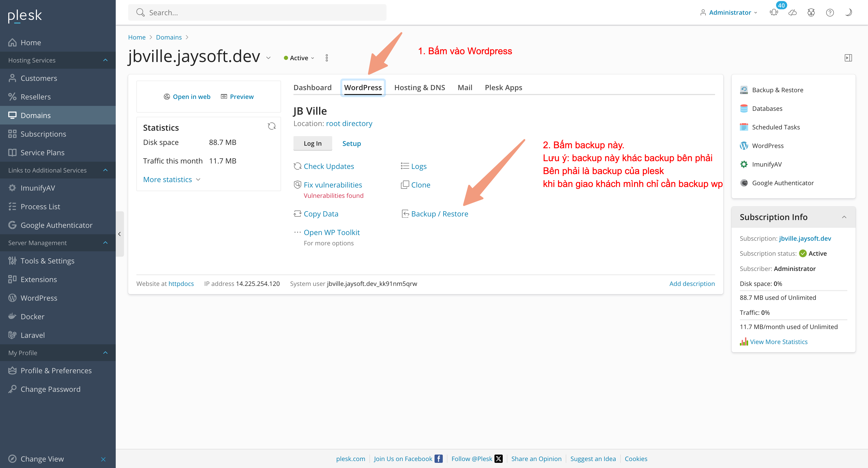Collapse the left sidebar with the arrow handle
The height and width of the screenshot is (468, 868).
tap(119, 234)
